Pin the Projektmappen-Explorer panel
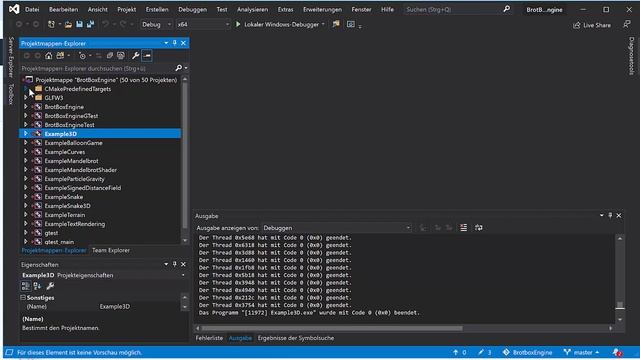The width and height of the screenshot is (640, 360). pos(175,43)
